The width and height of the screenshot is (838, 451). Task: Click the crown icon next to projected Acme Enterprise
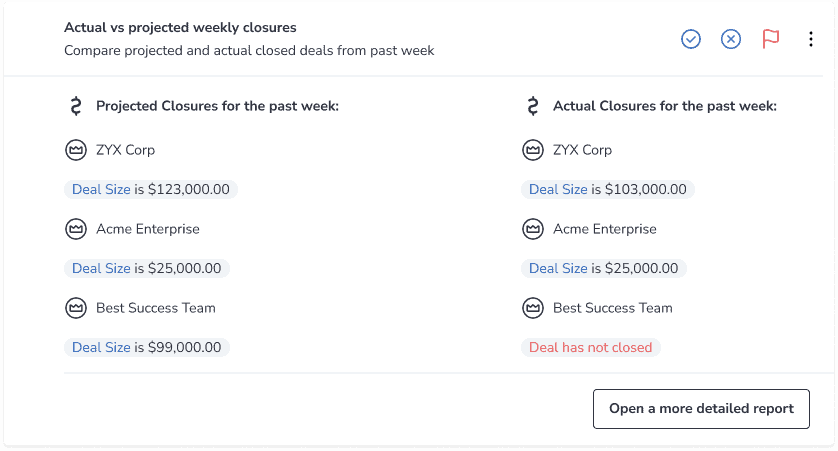pos(76,229)
